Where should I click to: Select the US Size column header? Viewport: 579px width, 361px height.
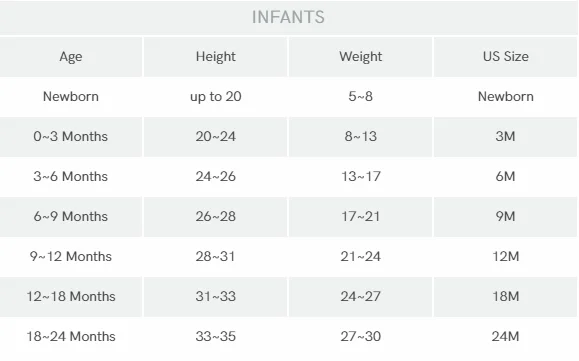[x=506, y=56]
